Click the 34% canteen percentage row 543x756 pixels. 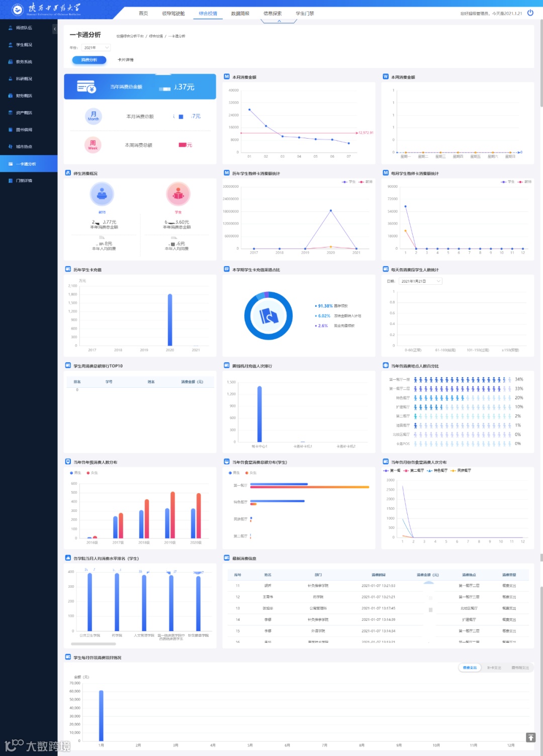click(x=456, y=380)
